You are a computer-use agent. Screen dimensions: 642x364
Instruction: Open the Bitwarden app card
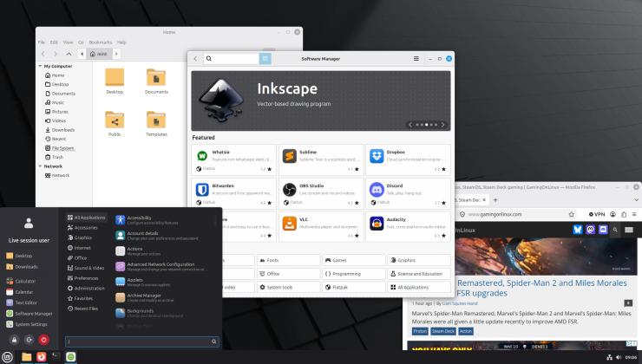233,193
